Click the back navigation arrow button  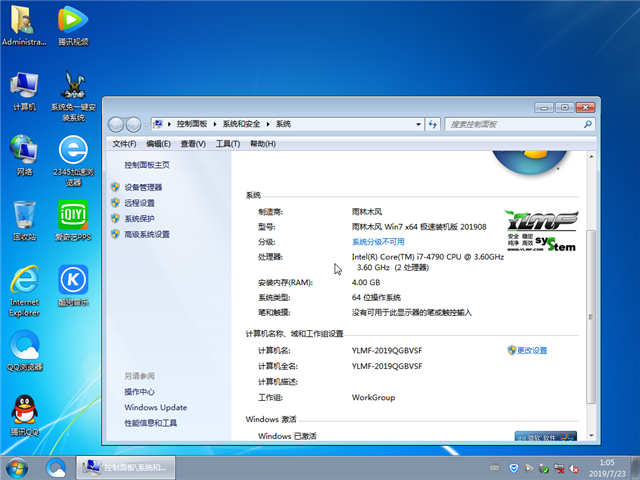[116, 124]
